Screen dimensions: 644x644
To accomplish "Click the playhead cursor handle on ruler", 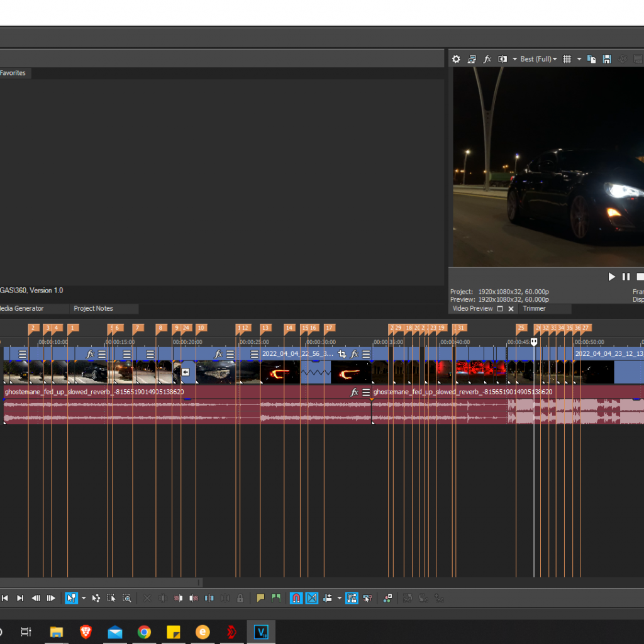I will click(534, 341).
